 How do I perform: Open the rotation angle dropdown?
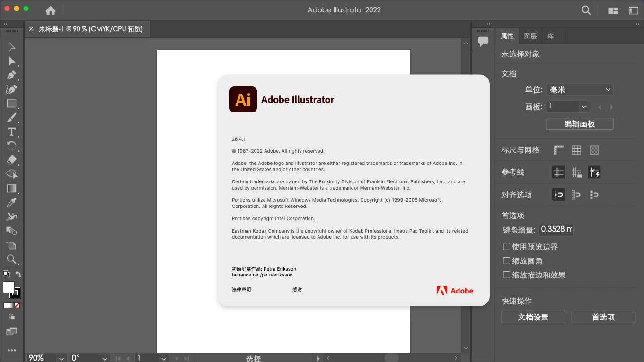[x=104, y=358]
